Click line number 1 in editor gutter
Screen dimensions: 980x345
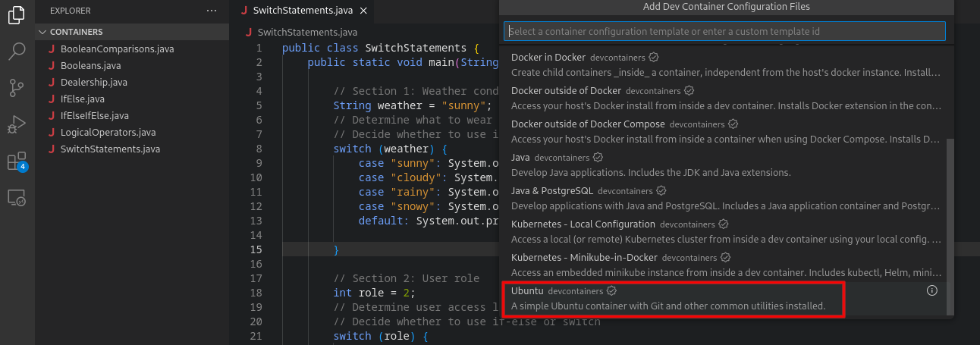pos(259,48)
